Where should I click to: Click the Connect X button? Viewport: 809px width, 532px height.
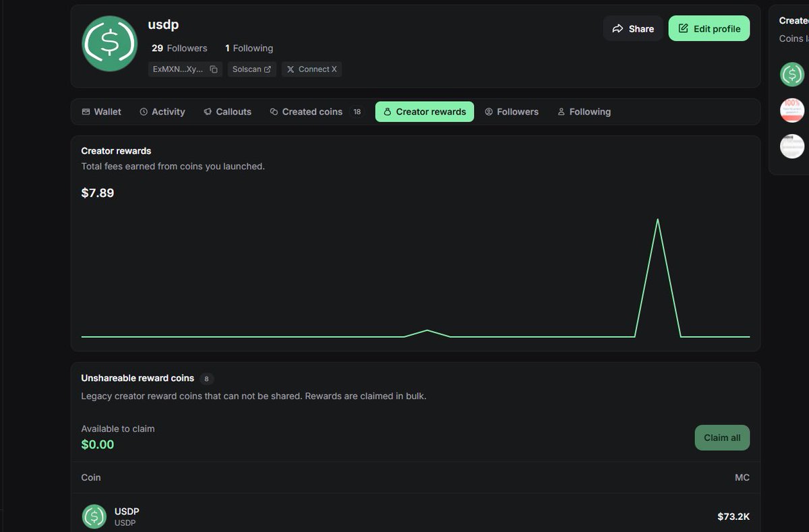(x=311, y=69)
